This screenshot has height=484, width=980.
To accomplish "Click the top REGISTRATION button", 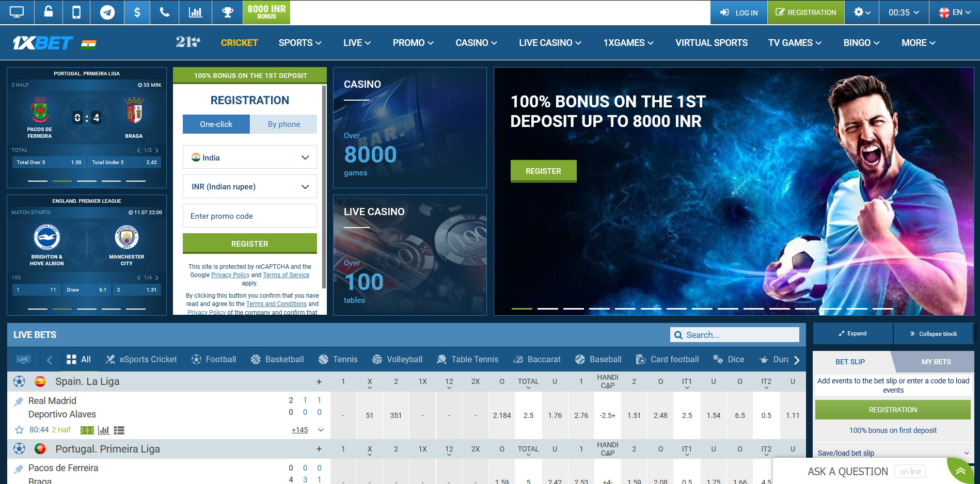I will (806, 12).
